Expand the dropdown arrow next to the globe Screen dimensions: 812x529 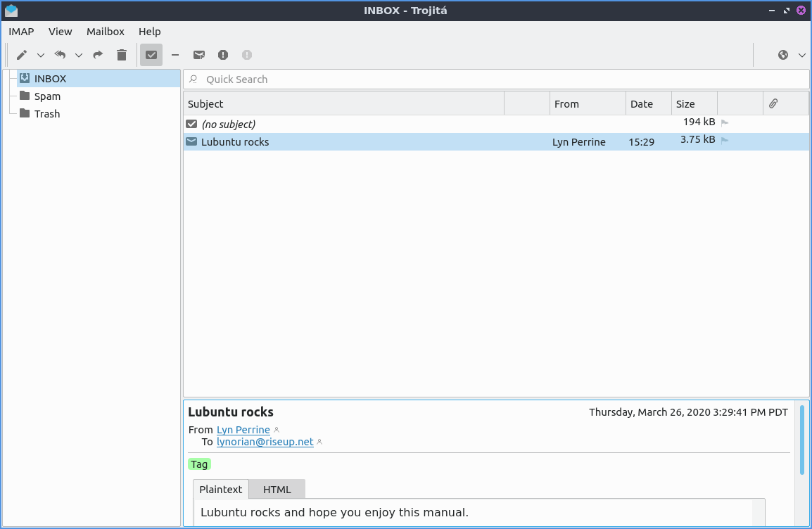802,55
